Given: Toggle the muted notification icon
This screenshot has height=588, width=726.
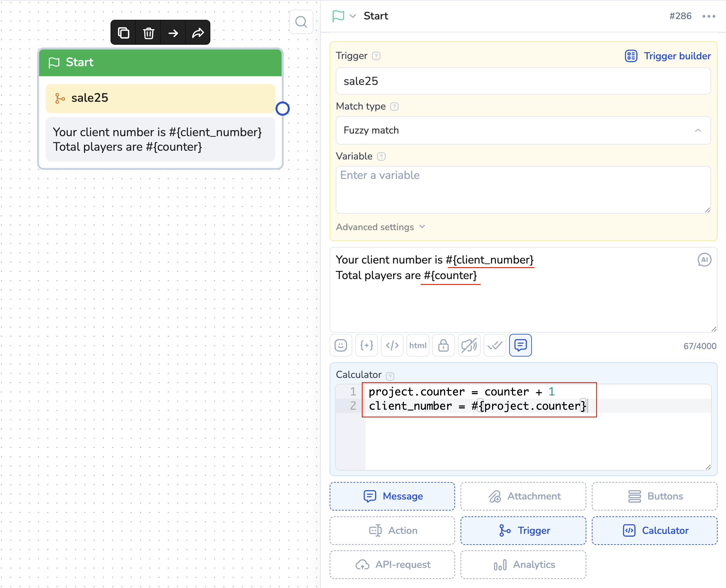Looking at the screenshot, I should pos(469,345).
